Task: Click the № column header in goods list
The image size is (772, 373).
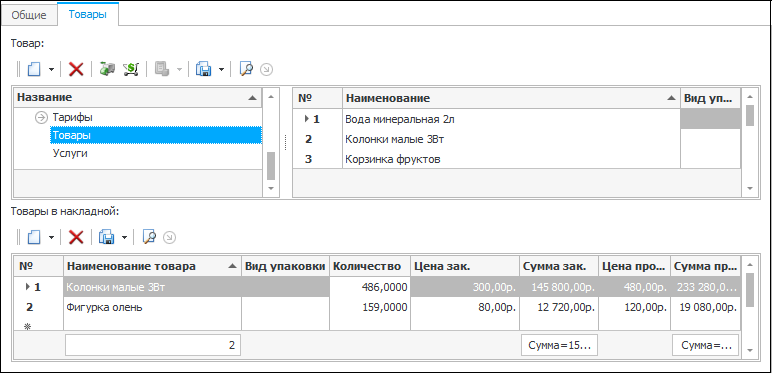Action: click(318, 98)
